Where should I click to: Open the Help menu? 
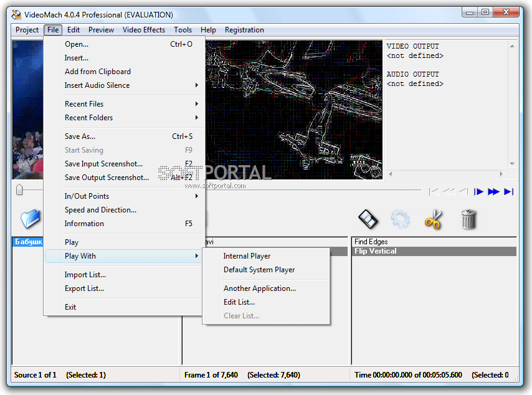click(x=208, y=30)
